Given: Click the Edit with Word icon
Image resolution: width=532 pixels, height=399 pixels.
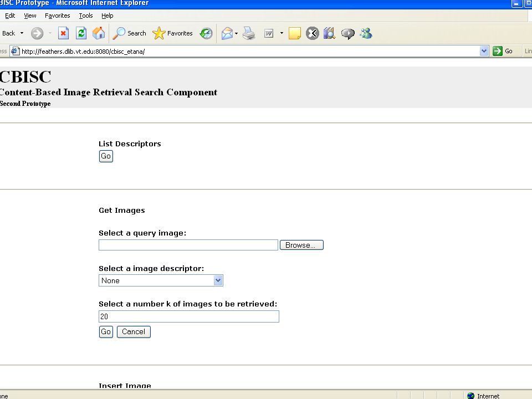Looking at the screenshot, I should 269,33.
